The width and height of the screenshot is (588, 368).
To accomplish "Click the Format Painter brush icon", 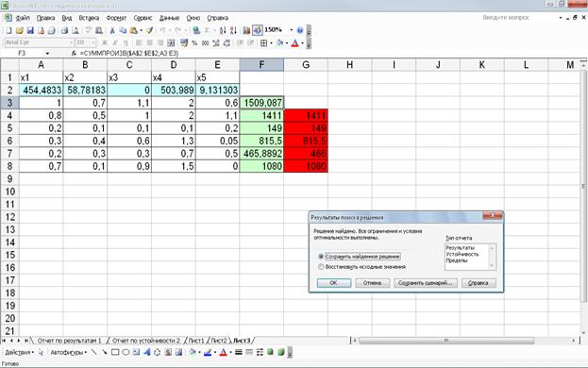I will click(149, 30).
